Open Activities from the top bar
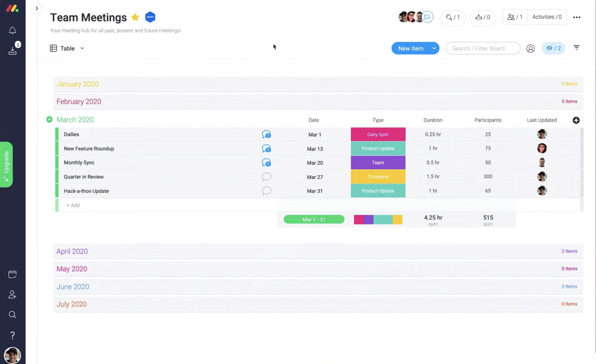Viewport: 596px width, 364px height. [x=547, y=17]
